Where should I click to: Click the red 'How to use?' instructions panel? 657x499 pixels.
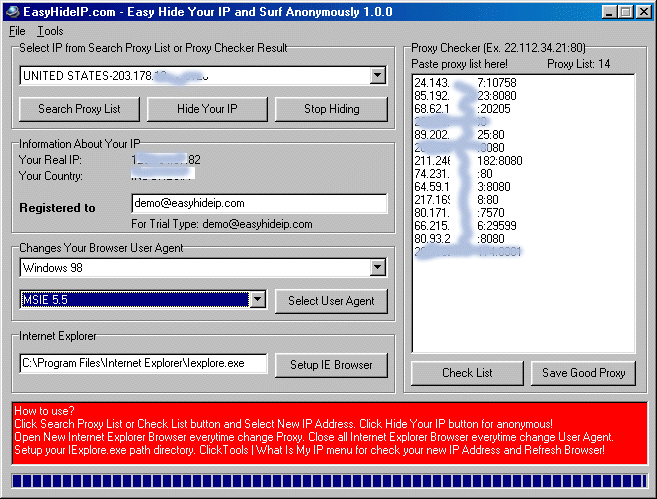pyautogui.click(x=330, y=433)
